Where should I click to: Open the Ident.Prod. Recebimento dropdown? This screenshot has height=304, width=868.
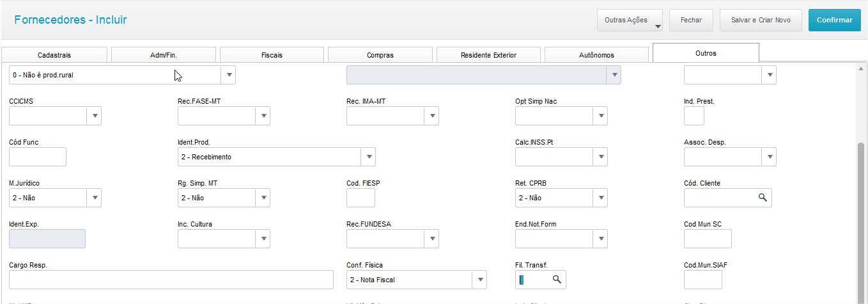pyautogui.click(x=368, y=157)
